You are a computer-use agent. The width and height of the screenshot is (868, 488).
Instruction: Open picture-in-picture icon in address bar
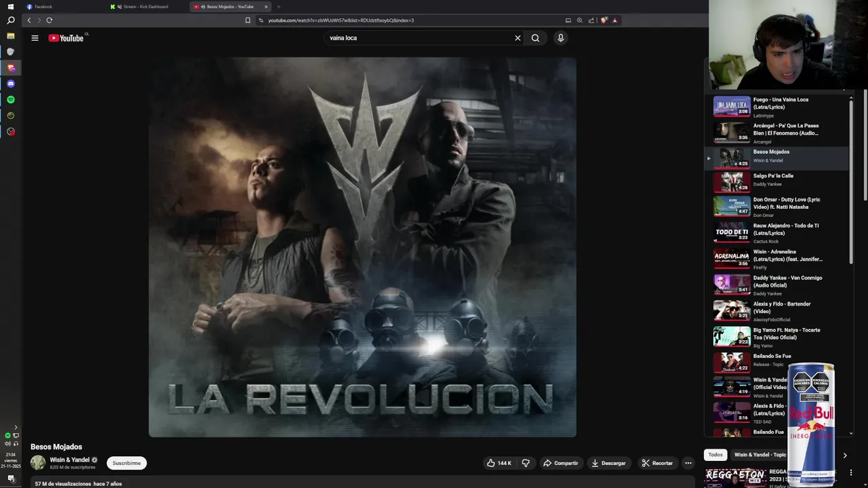point(568,20)
